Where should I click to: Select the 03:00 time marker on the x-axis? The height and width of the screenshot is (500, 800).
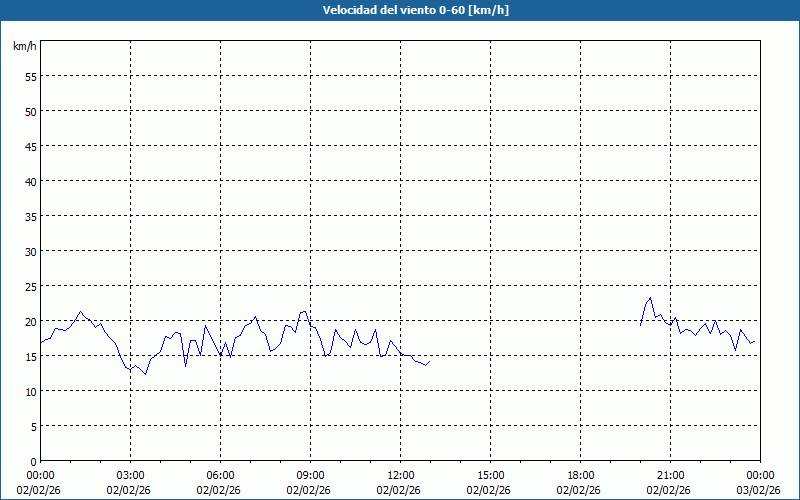coord(130,475)
